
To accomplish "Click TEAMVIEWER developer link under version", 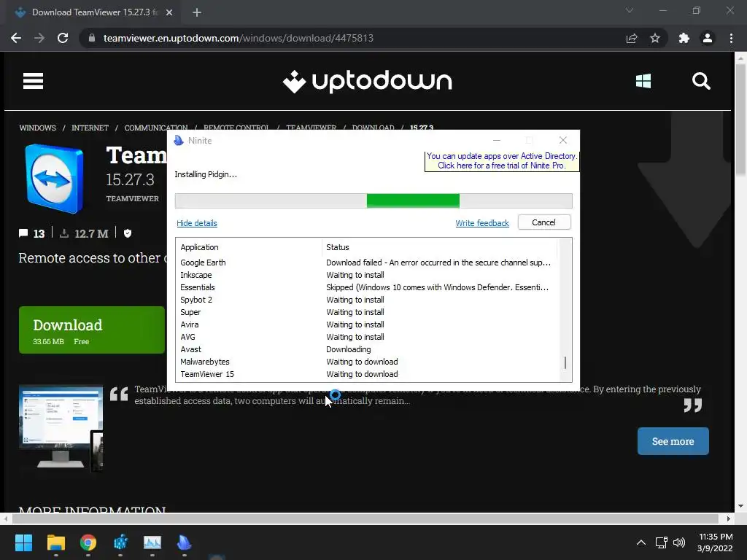I will pyautogui.click(x=133, y=198).
